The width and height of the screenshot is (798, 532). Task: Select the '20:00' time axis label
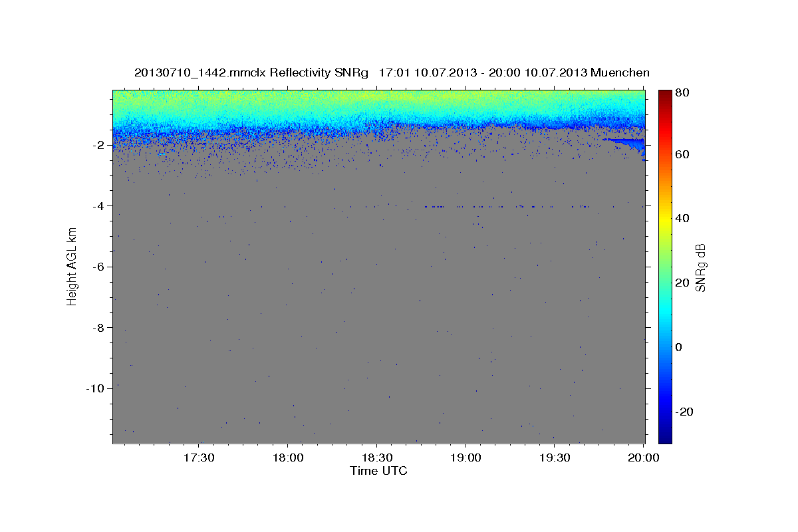[643, 459]
